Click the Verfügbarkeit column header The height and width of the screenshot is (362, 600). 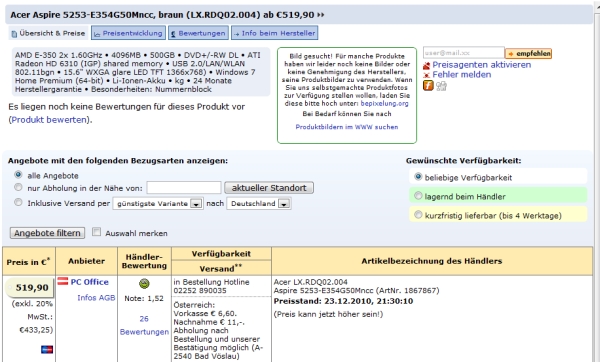click(x=221, y=254)
